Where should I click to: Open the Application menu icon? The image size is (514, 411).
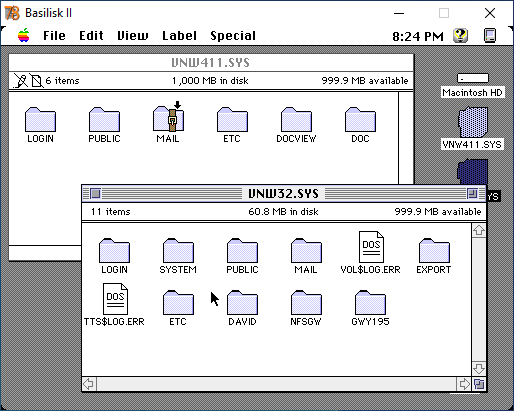tap(490, 35)
